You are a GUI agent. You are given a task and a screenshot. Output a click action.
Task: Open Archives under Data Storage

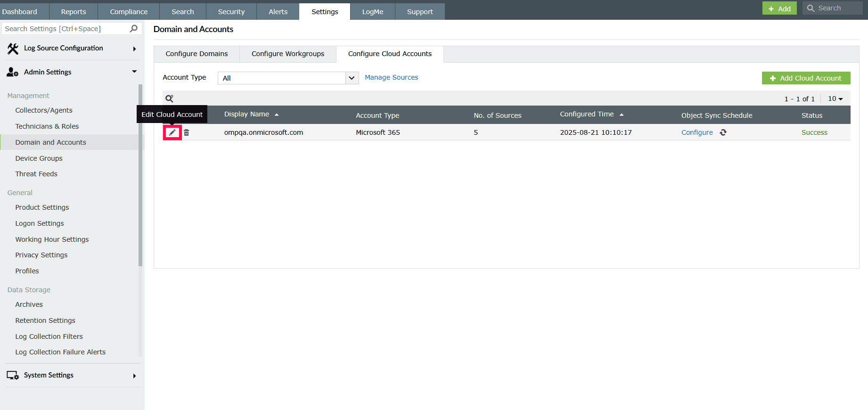pos(29,304)
